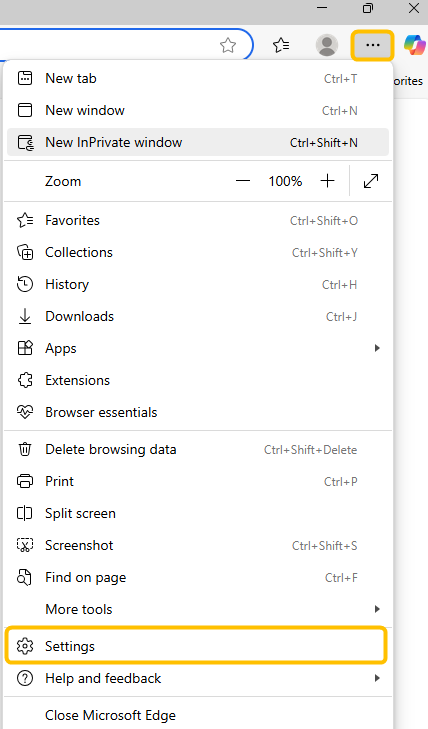
Task: Open the Favorites list toolbar icon
Action: point(281,45)
